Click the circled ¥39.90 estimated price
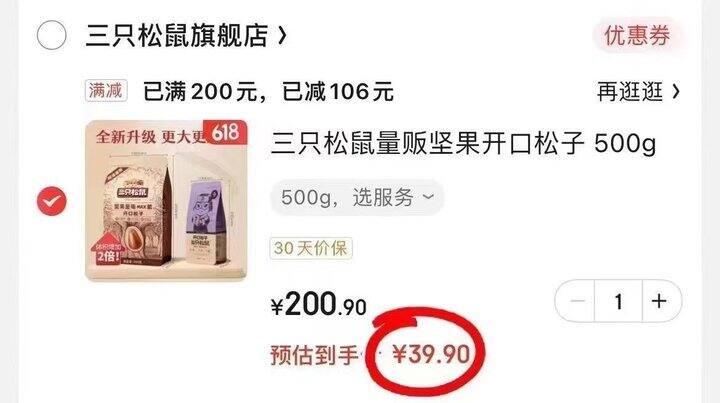Screen dimensions: 720x403 click(x=431, y=354)
